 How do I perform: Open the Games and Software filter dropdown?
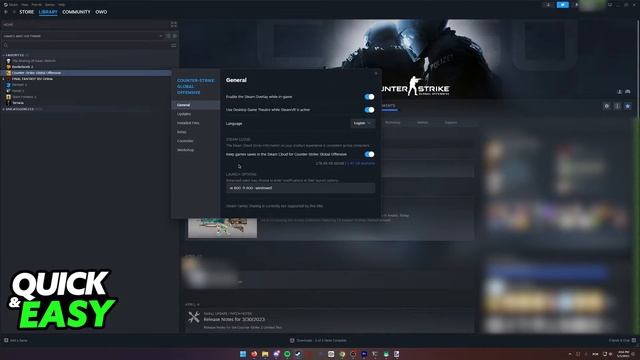pyautogui.click(x=82, y=36)
